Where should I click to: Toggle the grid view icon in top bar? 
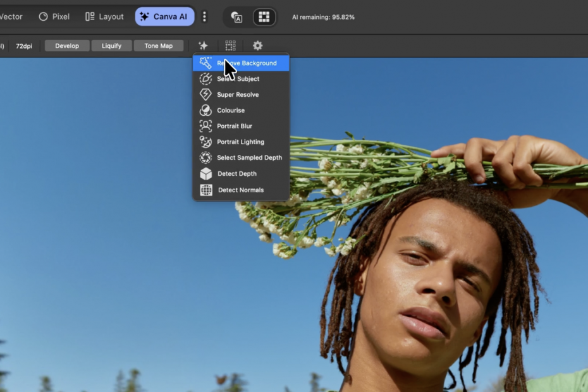tap(264, 17)
